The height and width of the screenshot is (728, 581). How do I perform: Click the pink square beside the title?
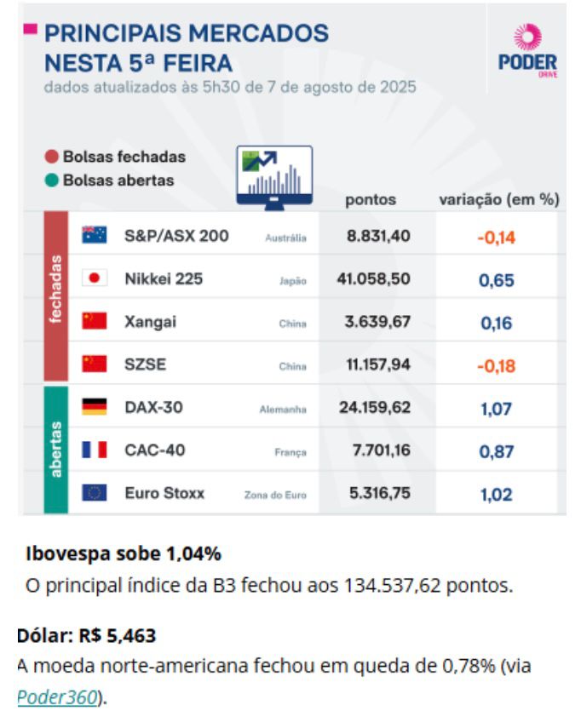[30, 29]
